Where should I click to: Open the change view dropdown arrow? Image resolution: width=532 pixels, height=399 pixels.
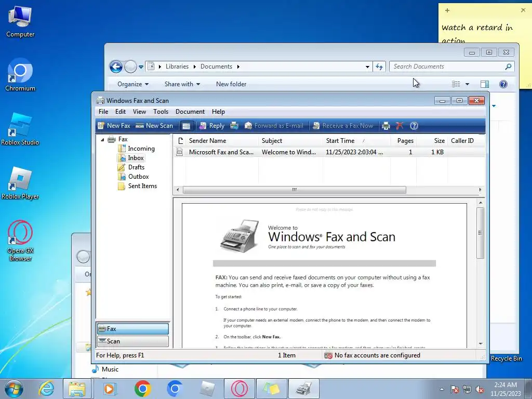[467, 84]
